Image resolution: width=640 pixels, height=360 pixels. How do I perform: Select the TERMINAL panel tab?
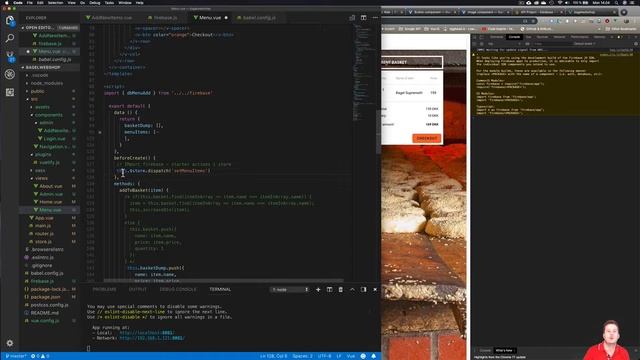pyautogui.click(x=220, y=289)
